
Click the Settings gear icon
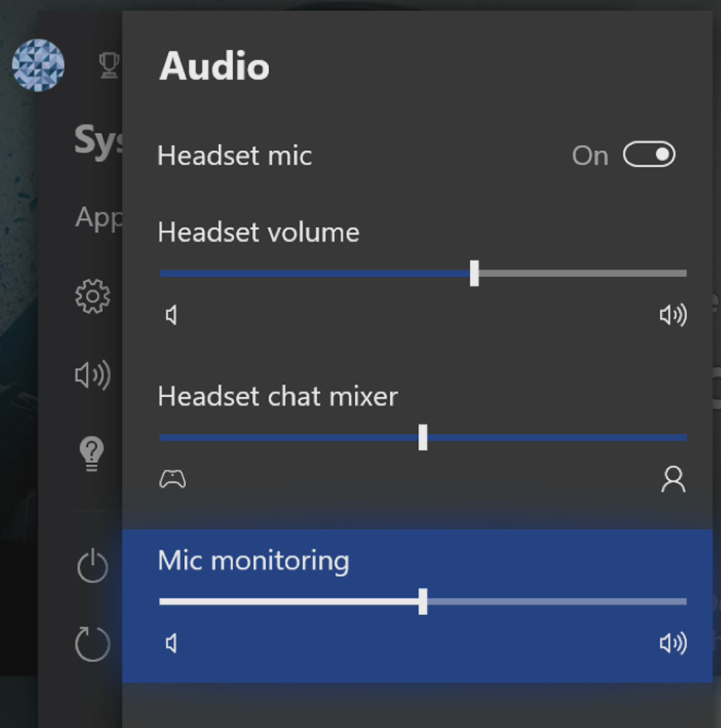click(93, 297)
